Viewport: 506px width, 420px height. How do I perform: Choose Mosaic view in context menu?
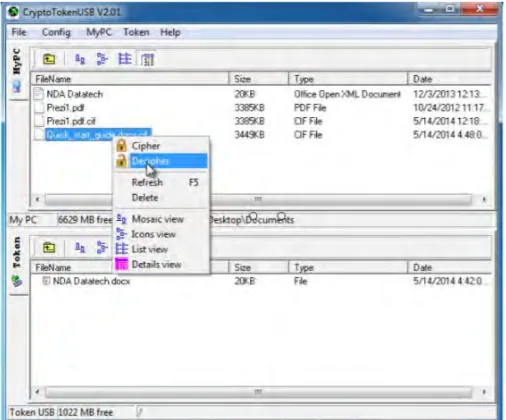[161, 219]
